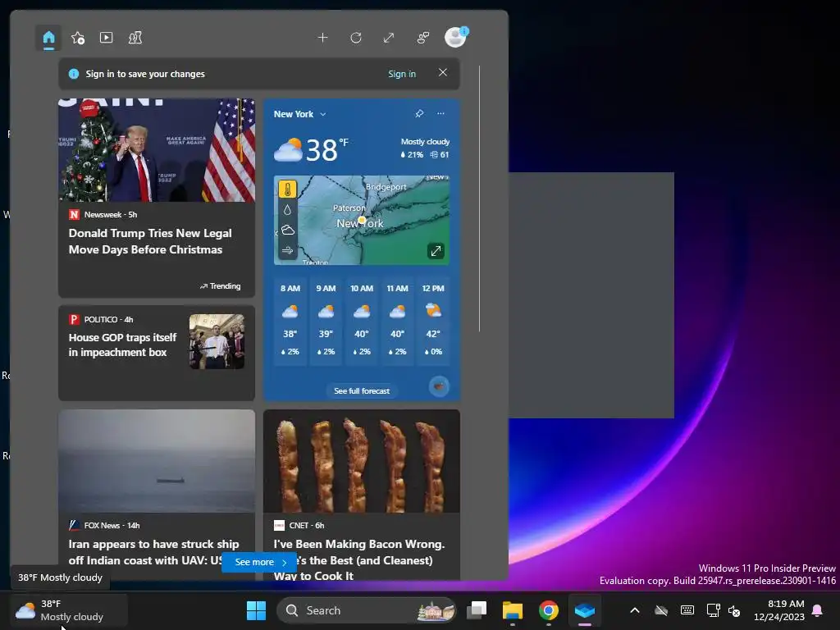Open weather widget more options menu
840x630 pixels.
(x=441, y=113)
